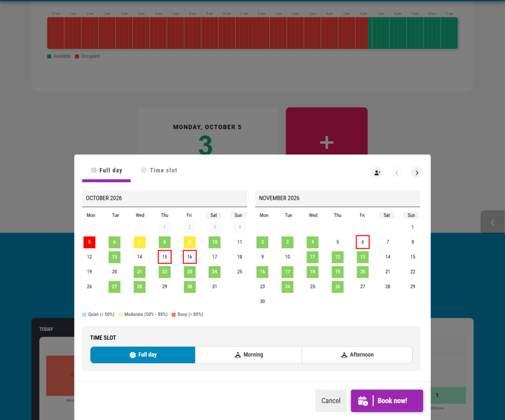Viewport: 505px width, 420px height.
Task: Expand the side panel with the grey chevron tab
Action: point(493,223)
